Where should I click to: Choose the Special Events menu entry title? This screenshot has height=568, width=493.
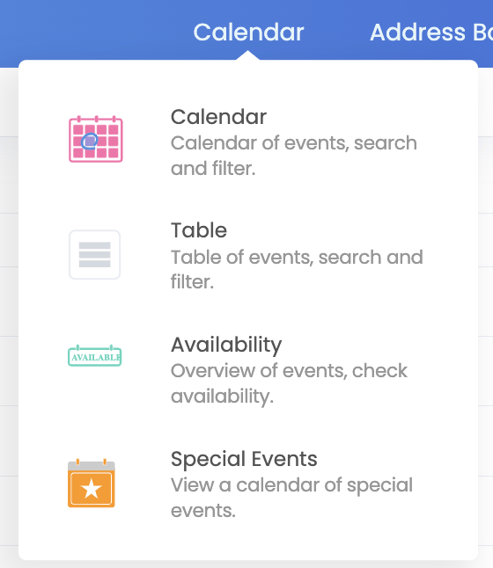coord(244,459)
